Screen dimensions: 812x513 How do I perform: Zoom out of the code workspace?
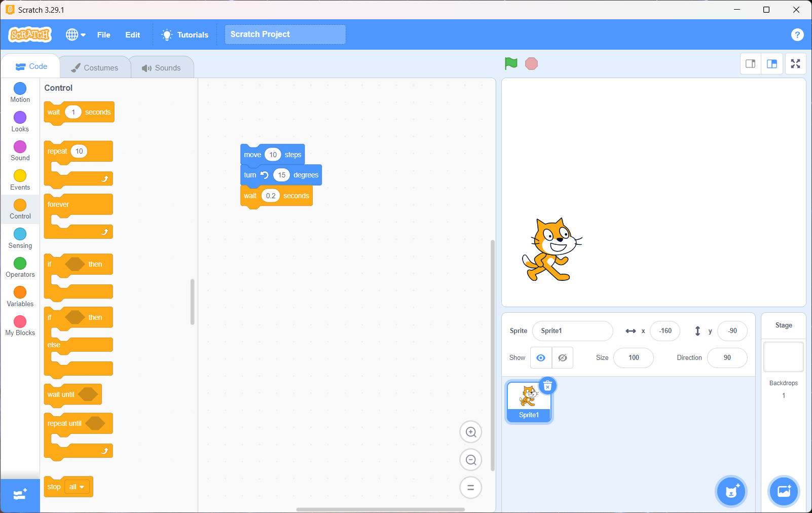click(x=470, y=460)
